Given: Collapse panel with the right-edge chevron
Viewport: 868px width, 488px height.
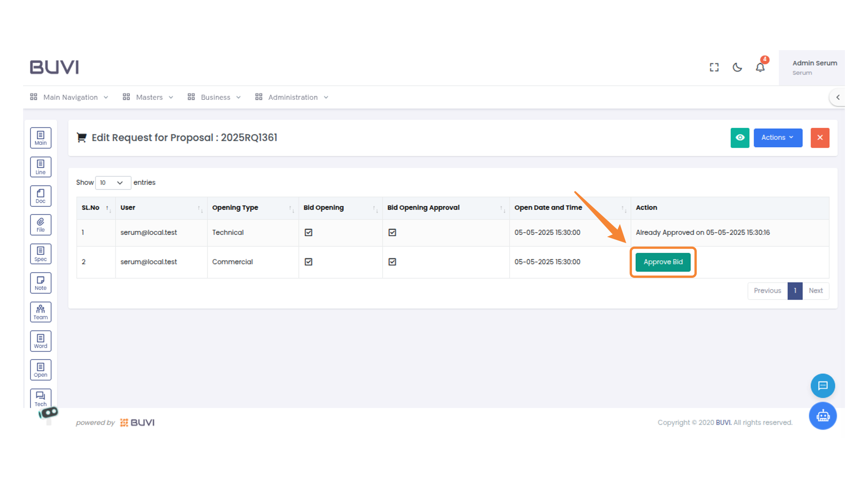Looking at the screenshot, I should 838,97.
